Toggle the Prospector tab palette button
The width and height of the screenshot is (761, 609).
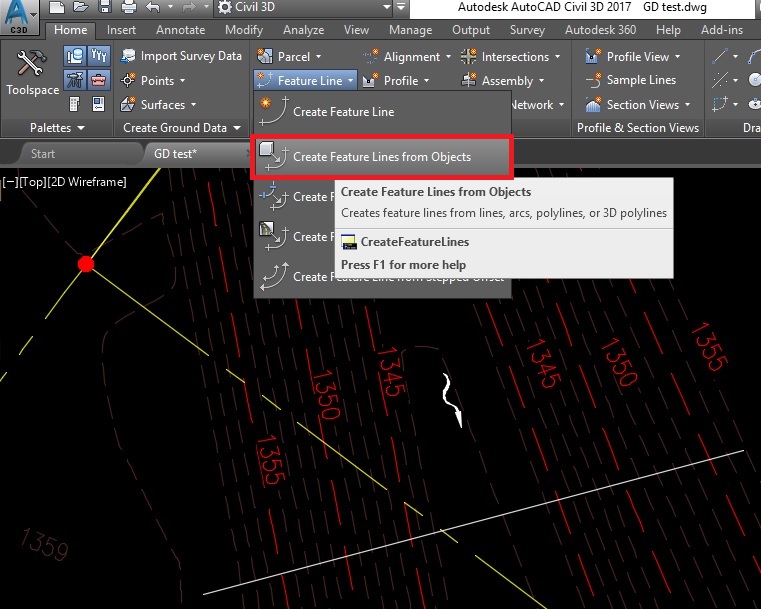pos(75,56)
